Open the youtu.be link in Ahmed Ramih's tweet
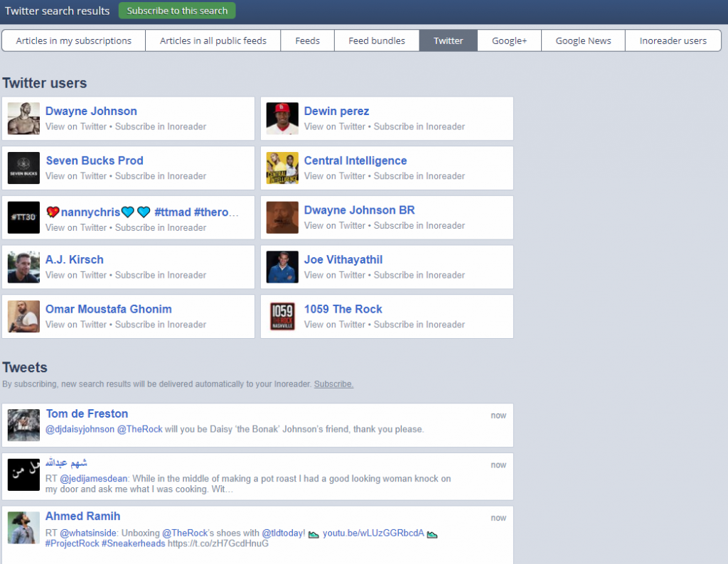 click(x=373, y=533)
